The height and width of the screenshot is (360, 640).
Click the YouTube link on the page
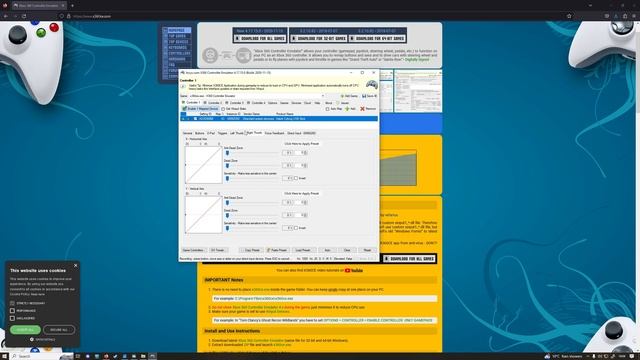point(354,270)
